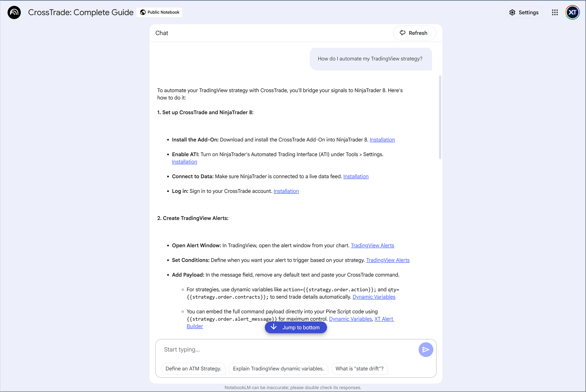Click the CrossTrade: Complete Guide title
Viewport: 586px width, 392px height.
[x=81, y=12]
